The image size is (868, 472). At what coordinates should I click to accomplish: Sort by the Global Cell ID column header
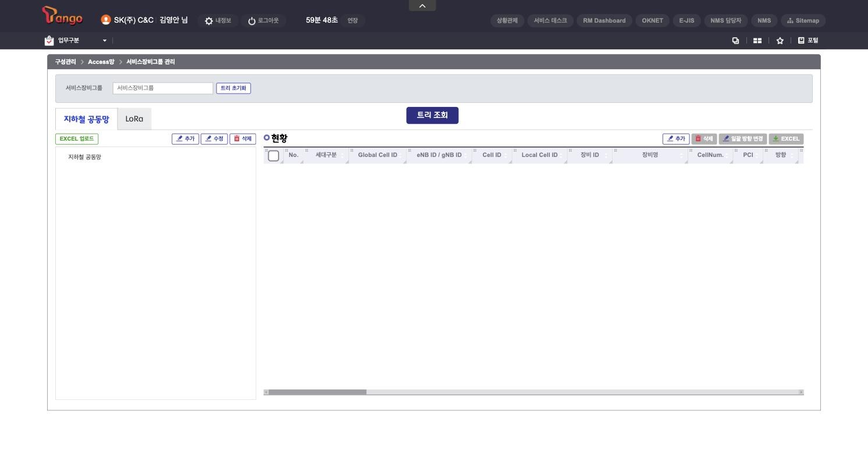(378, 155)
